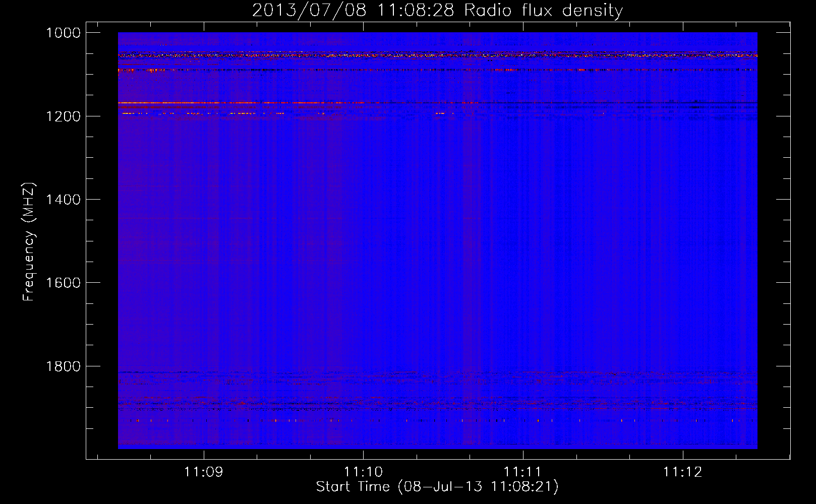This screenshot has width=816, height=504.
Task: Click the 11:09 time tick label
Action: pos(204,472)
